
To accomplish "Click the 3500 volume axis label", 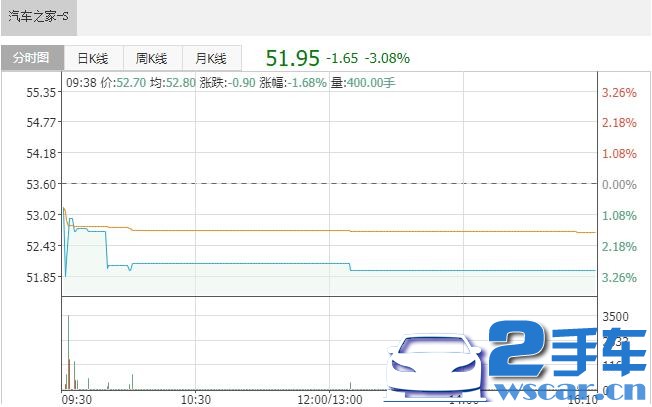I will pos(618,316).
